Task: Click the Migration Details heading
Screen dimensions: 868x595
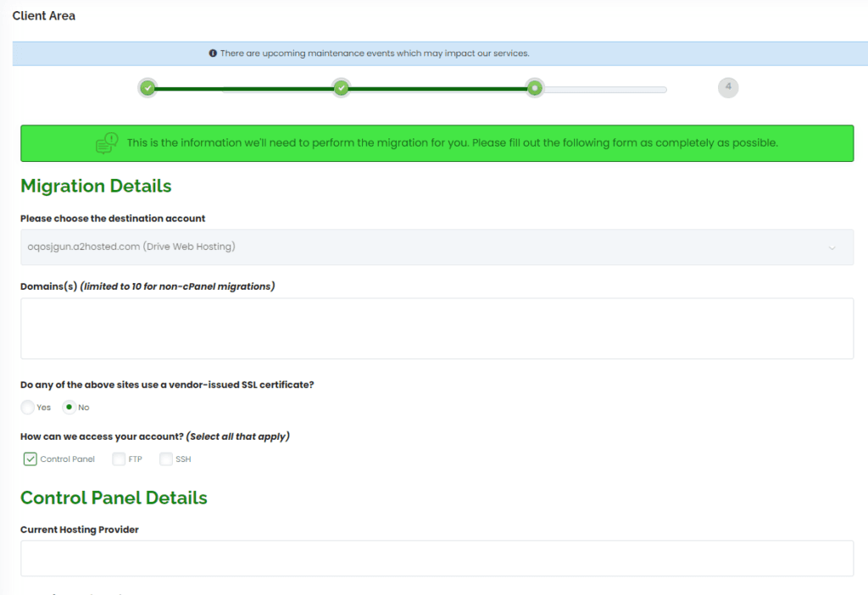Action: point(96,186)
